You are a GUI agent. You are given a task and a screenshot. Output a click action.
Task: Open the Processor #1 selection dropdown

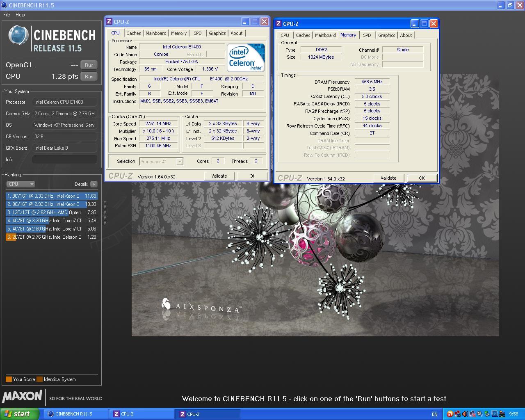tap(161, 162)
